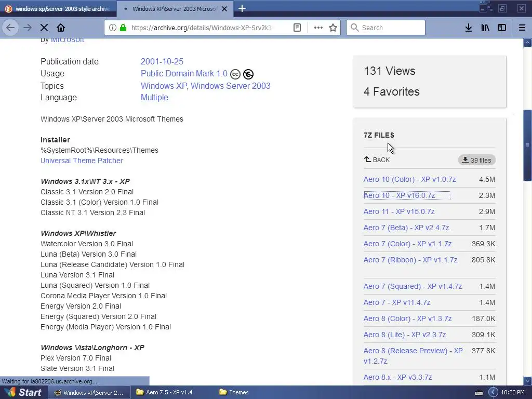Switch to Windows XP\Server 2... taskbar button
Image resolution: width=532 pixels, height=399 pixels.
click(89, 393)
